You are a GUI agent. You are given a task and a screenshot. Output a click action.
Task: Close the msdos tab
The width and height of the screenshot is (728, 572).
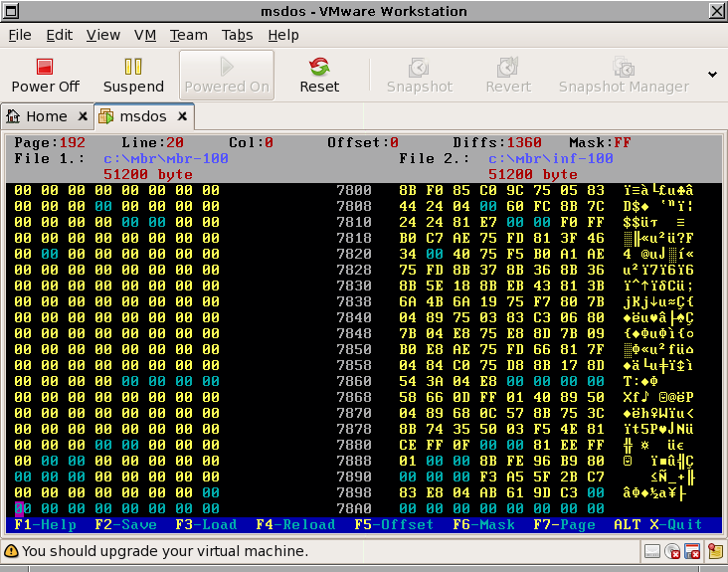(182, 116)
